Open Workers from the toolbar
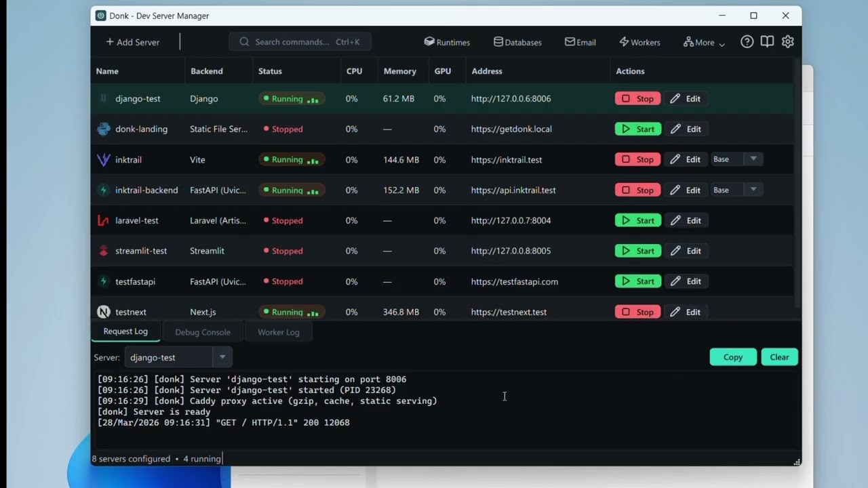Screen dimensions: 868x488 click(x=639, y=42)
